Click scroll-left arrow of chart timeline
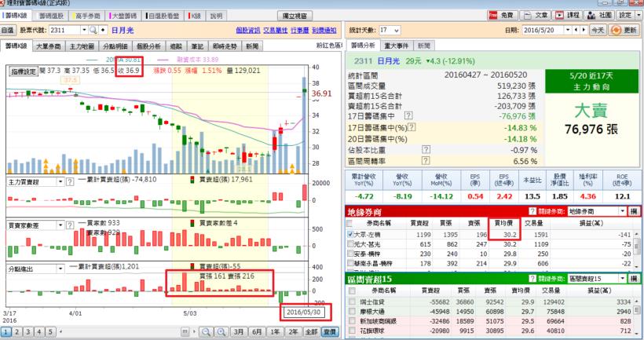The image size is (644, 340). (x=60, y=331)
